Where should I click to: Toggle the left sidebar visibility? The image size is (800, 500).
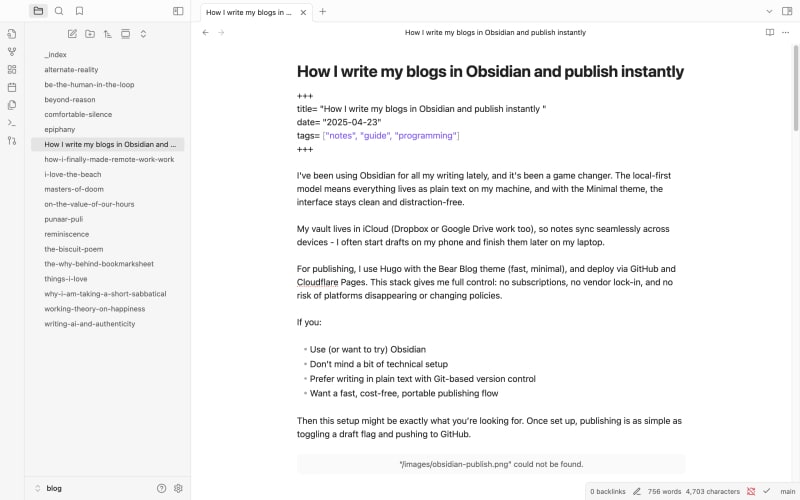[178, 11]
